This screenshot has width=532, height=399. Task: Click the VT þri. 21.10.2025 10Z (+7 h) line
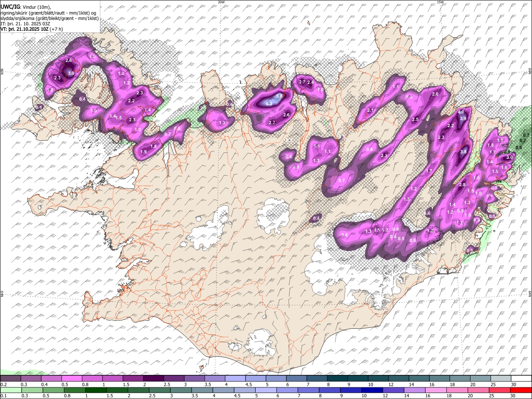click(x=32, y=29)
